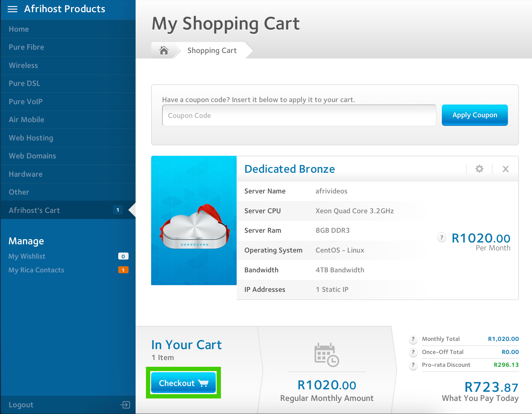The height and width of the screenshot is (414, 532).
Task: Open the hamburger menu icon
Action: pos(12,9)
